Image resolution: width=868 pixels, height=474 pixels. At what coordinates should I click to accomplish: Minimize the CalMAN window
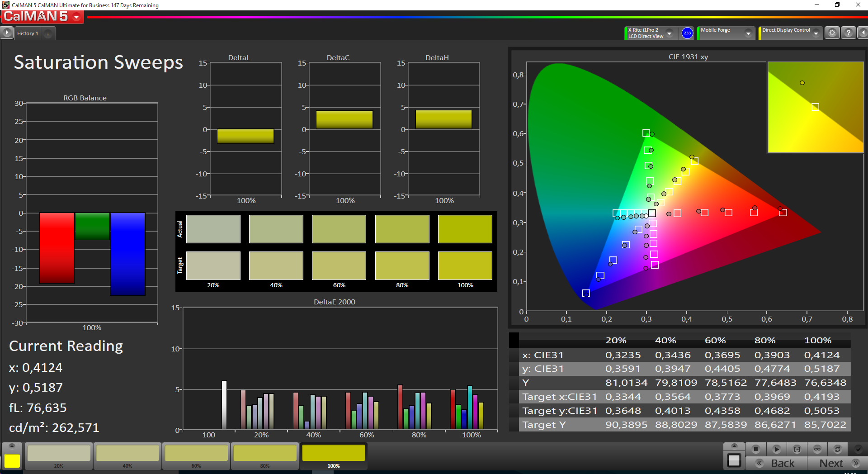816,5
